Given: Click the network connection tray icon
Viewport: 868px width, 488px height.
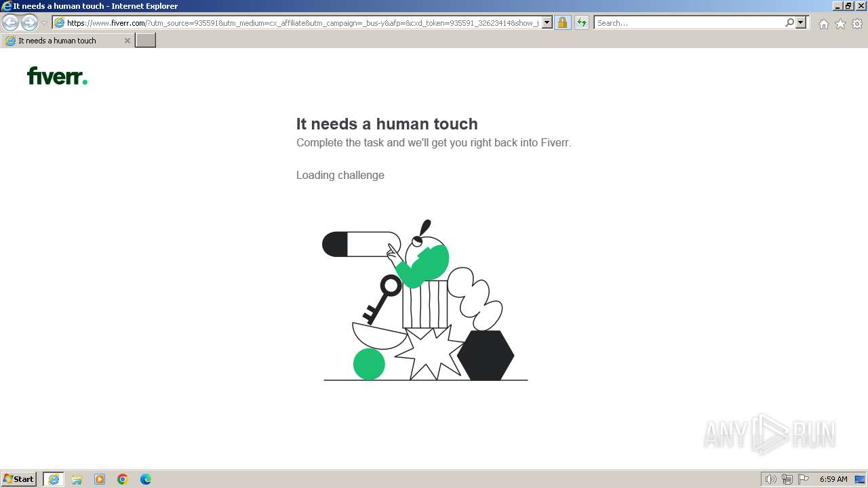Looking at the screenshot, I should click(x=787, y=479).
